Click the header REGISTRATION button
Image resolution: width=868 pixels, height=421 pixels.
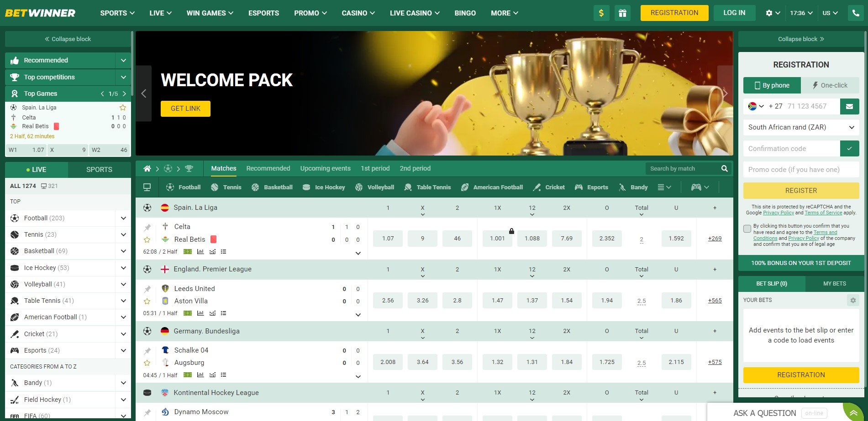[674, 13]
